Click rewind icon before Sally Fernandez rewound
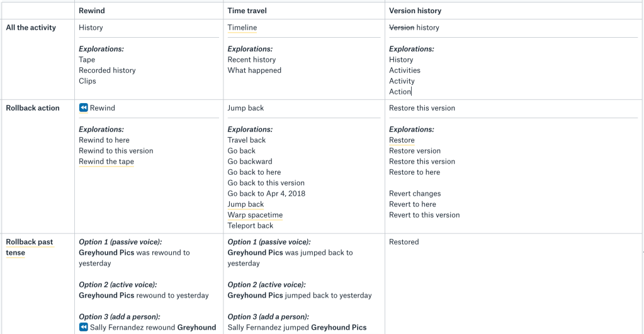 tap(83, 327)
